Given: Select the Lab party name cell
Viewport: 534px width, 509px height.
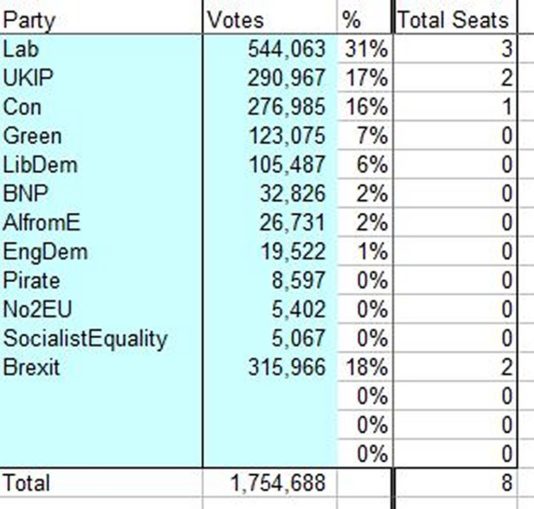Looking at the screenshot, I should point(101,49).
